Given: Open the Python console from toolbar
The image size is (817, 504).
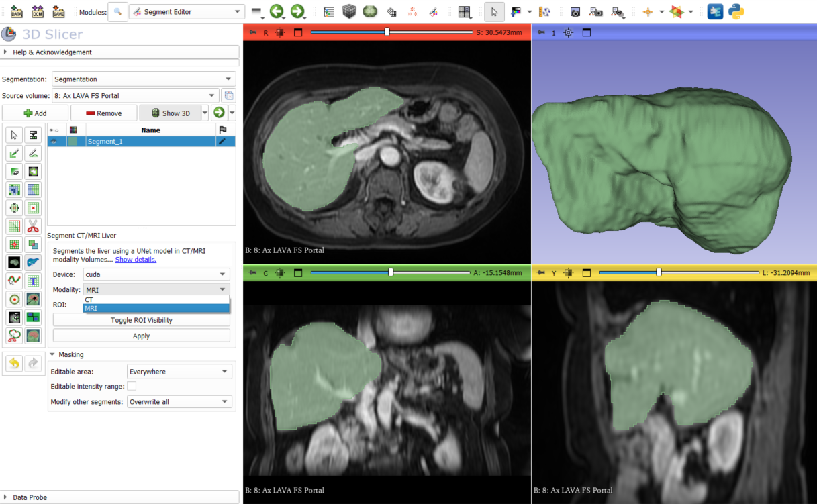Looking at the screenshot, I should [x=736, y=11].
